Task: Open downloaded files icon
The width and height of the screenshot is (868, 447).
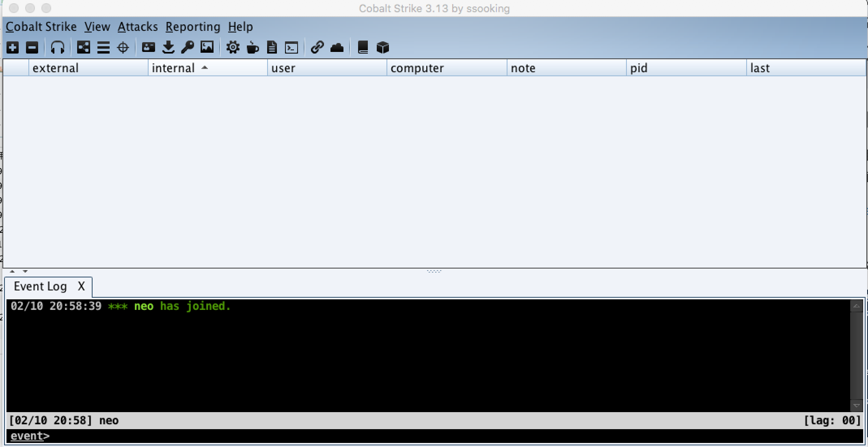Action: pos(168,47)
